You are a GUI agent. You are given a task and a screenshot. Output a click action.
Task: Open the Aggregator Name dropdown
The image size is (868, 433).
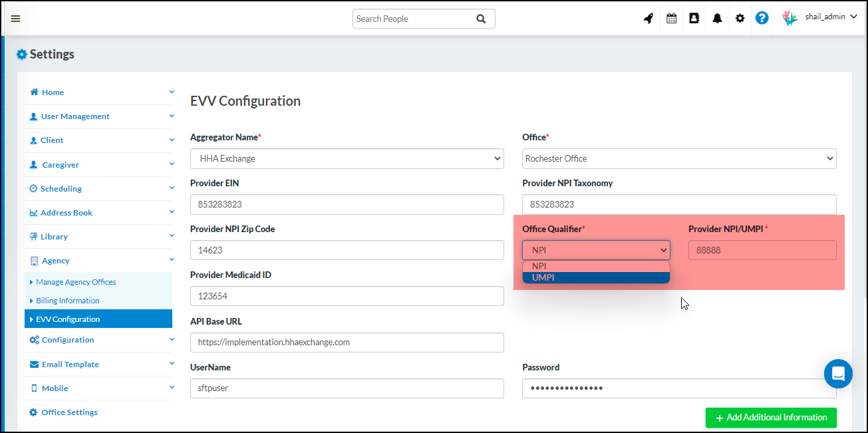pyautogui.click(x=347, y=158)
